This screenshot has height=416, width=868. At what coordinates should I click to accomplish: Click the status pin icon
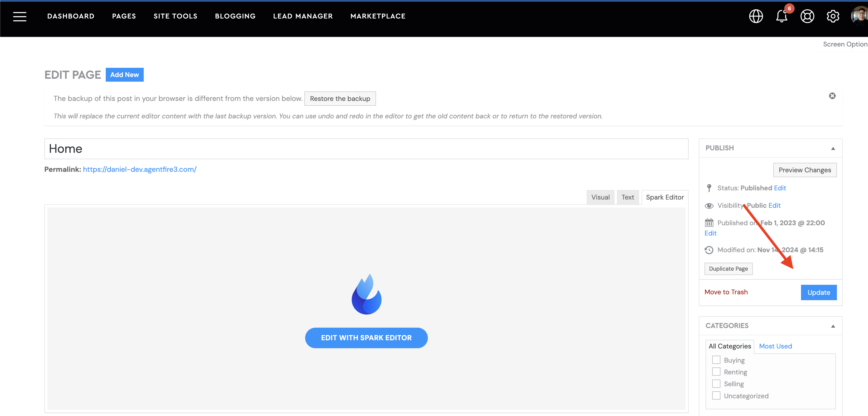[709, 188]
